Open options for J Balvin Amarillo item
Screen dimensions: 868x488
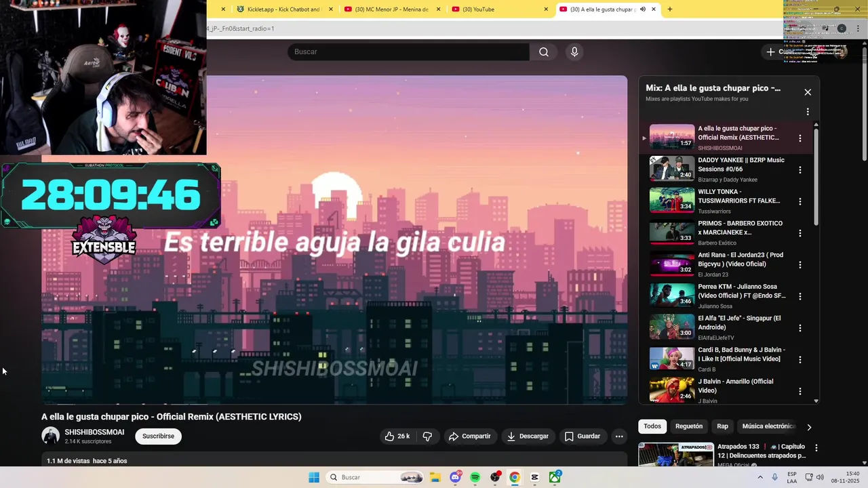[x=800, y=391]
